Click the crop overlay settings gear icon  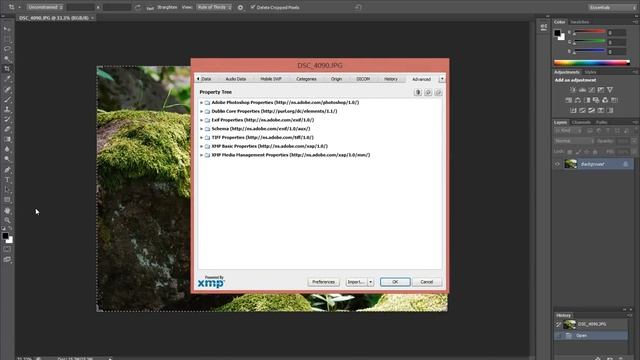tap(240, 7)
